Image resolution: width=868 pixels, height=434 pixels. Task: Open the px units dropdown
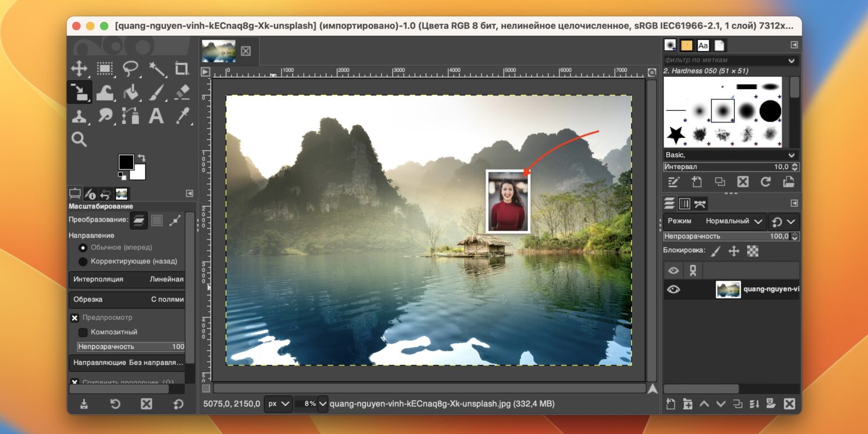point(279,403)
